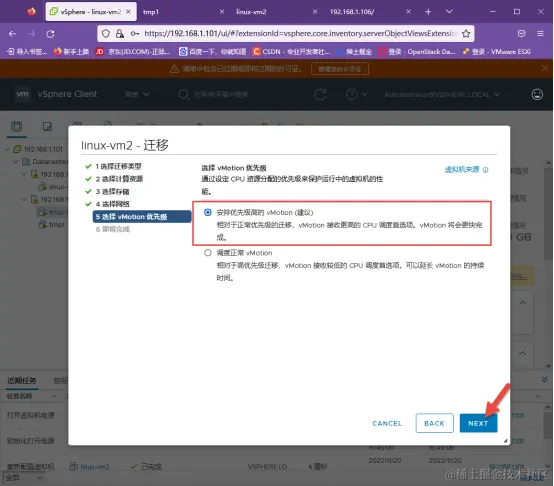Viewport: 554px width, 486px height.
Task: Click the browser forward arrow
Action: pyautogui.click(x=31, y=34)
